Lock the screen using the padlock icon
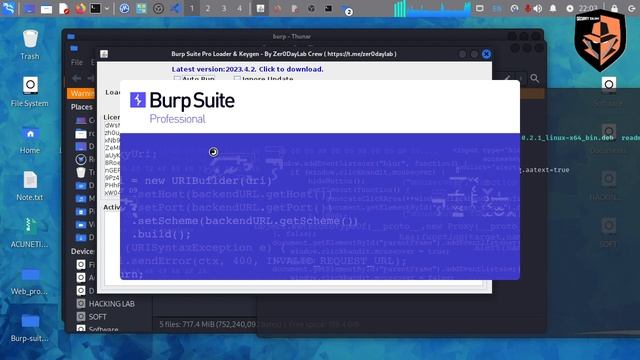 point(614,8)
